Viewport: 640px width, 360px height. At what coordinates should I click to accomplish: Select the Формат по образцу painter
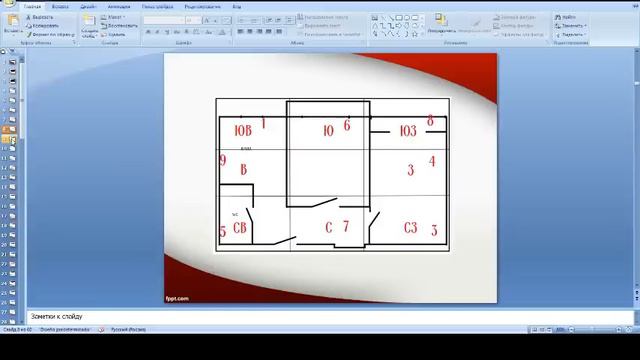pos(51,35)
